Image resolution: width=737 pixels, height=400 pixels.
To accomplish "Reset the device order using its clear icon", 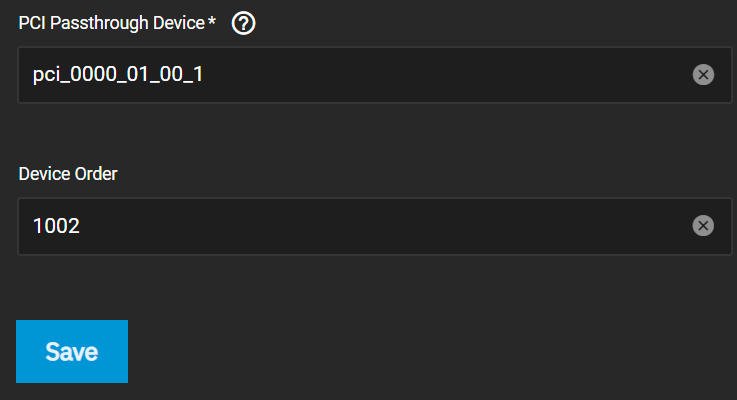I will (703, 226).
